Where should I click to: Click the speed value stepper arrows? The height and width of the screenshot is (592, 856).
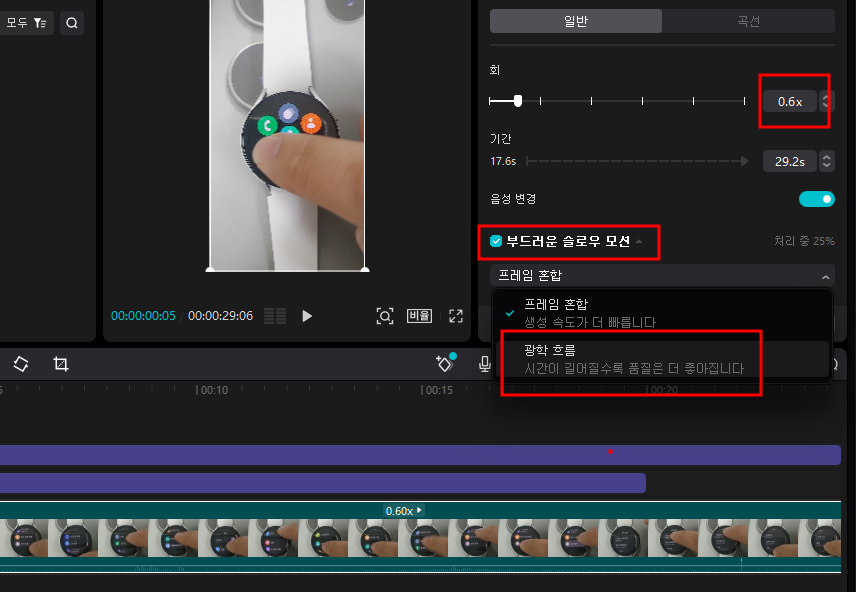coord(826,102)
